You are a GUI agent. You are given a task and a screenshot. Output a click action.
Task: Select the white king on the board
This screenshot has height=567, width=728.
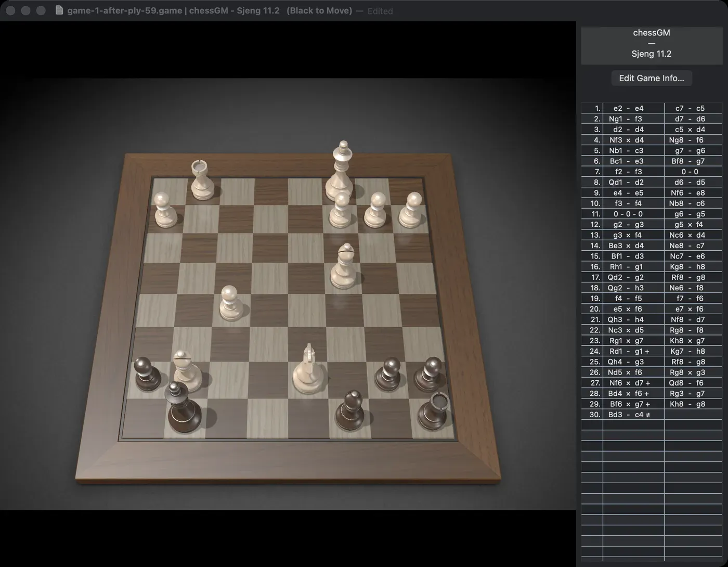click(341, 171)
